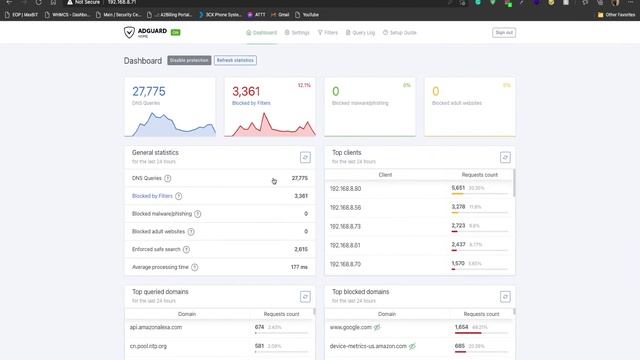Screen dimensions: 640x360
Task: Toggle the unblock icon next to device-metrics-us.amazon.com
Action: 412,346
